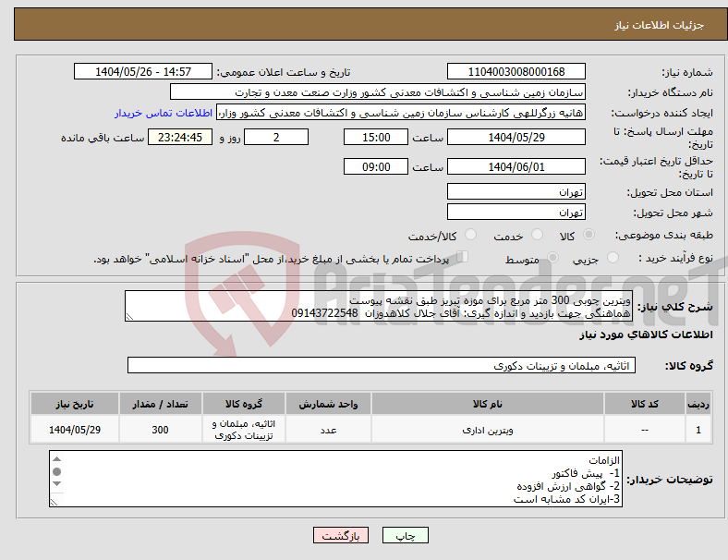Screen dimensions: 728x560
Task: Click the اطلاعات کالاهای مورد نیاز heading
Action: [x=646, y=335]
